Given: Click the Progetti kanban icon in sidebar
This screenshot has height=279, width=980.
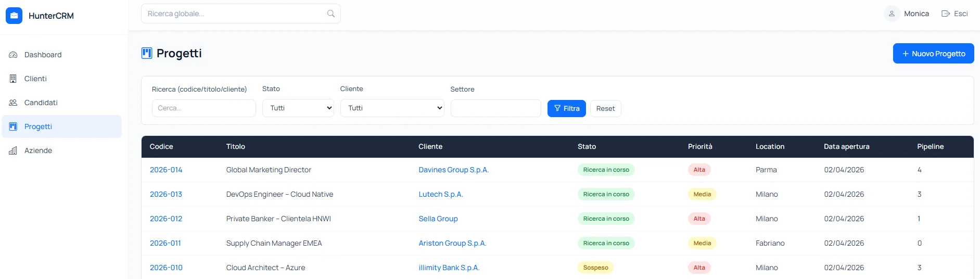Looking at the screenshot, I should [x=13, y=126].
